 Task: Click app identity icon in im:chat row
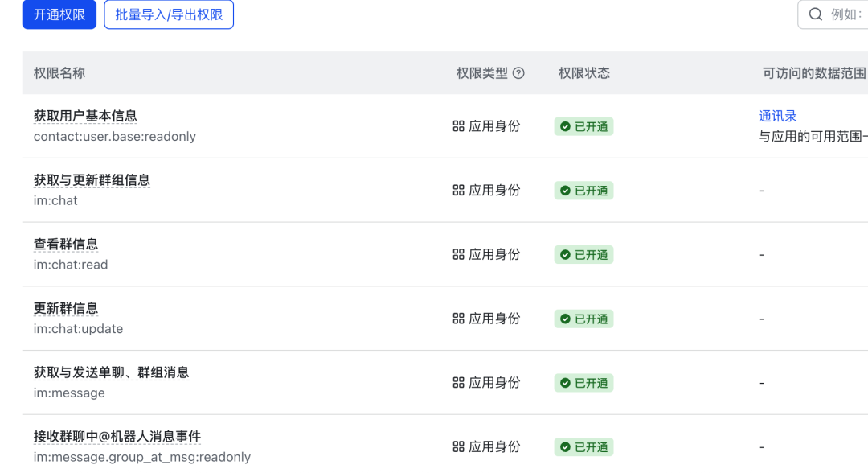pyautogui.click(x=459, y=191)
